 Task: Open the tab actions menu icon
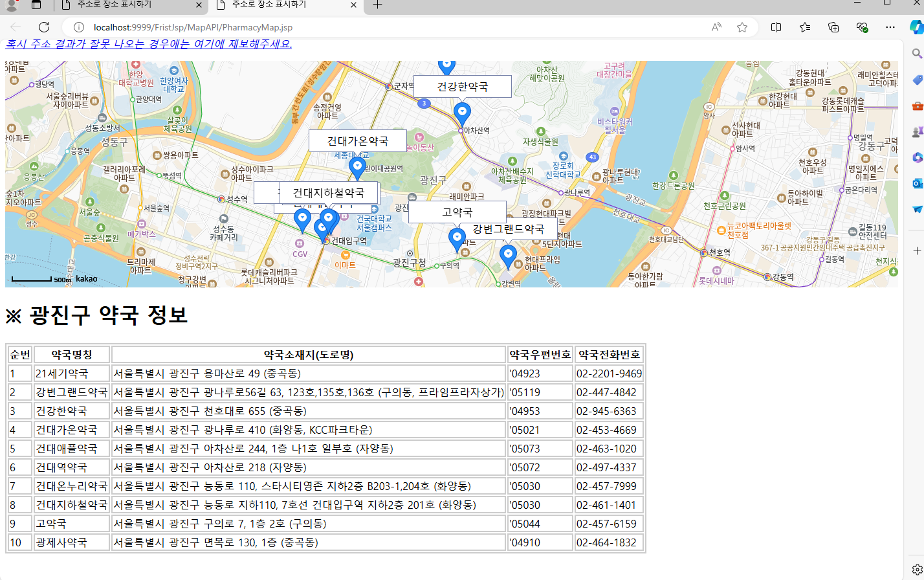click(x=36, y=5)
